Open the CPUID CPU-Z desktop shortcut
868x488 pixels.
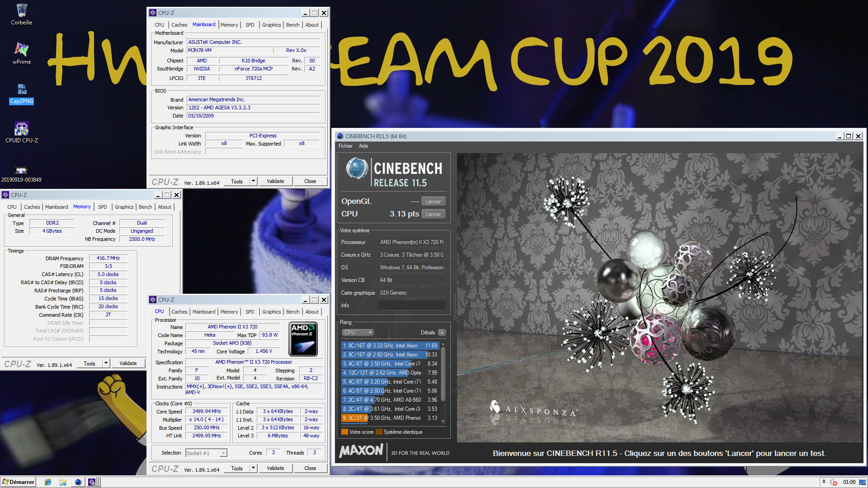click(x=21, y=132)
